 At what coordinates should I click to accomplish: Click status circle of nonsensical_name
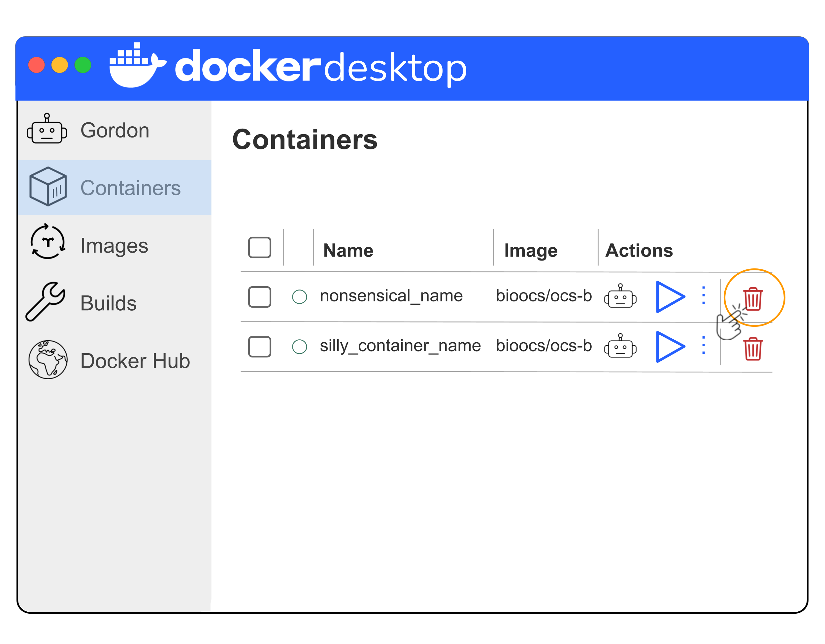tap(300, 297)
